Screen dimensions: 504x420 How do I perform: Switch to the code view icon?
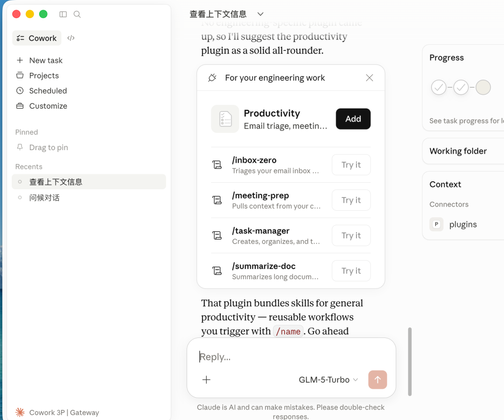coord(71,38)
